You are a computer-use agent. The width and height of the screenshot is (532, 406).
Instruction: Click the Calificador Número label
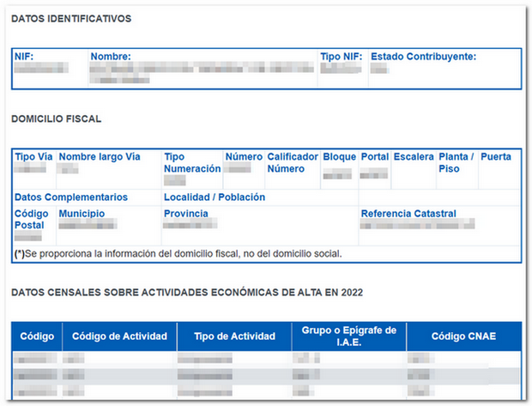(292, 163)
